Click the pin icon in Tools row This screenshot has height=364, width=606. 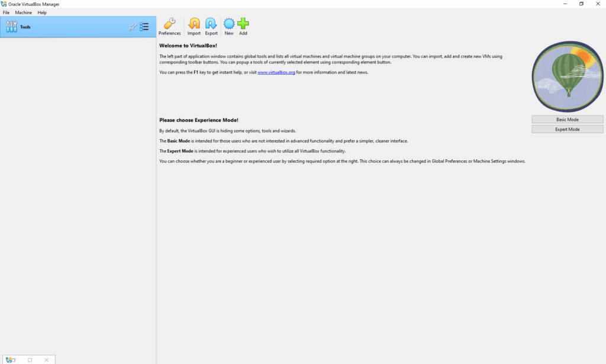tap(132, 27)
